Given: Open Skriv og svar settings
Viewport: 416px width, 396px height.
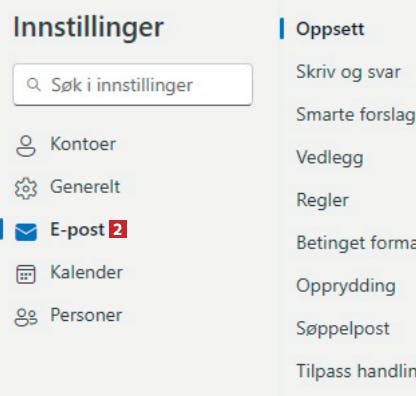Looking at the screenshot, I should [348, 72].
